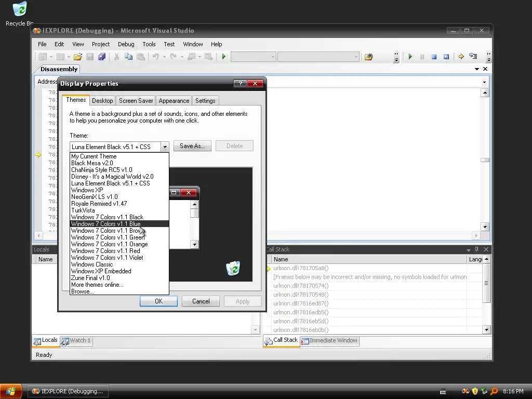The height and width of the screenshot is (399, 532).
Task: Switch to the Appearance tab
Action: point(174,101)
